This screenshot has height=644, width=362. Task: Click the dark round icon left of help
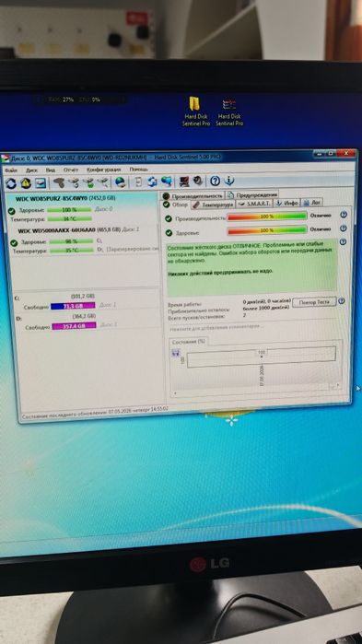(198, 181)
